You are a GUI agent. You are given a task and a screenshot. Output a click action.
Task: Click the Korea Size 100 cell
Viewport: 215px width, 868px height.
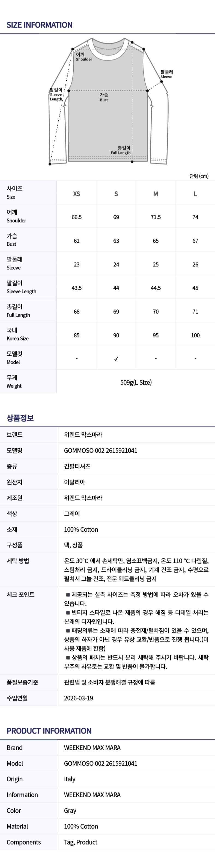pos(195,335)
